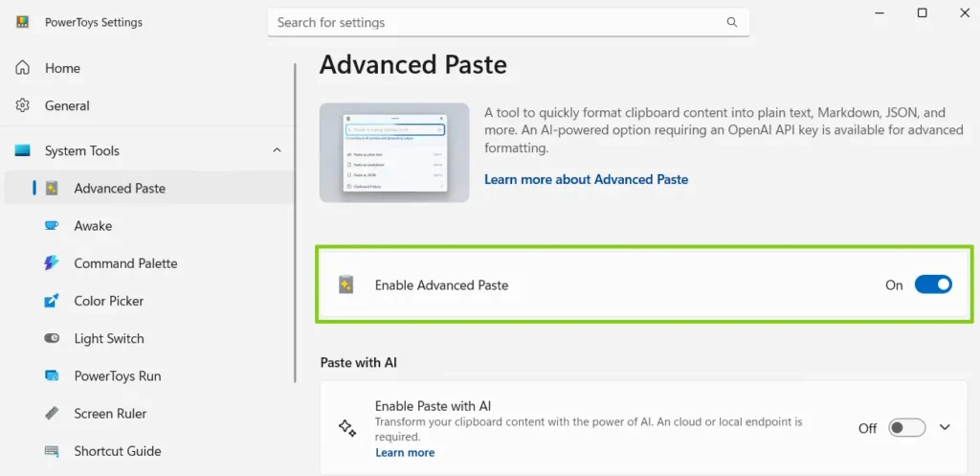Click the search magnifier icon
The height and width of the screenshot is (476, 980).
pyautogui.click(x=732, y=23)
